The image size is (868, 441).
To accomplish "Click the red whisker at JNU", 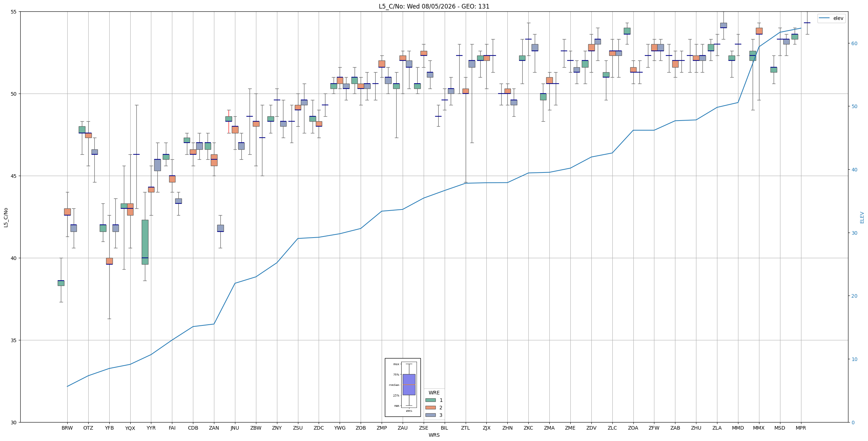I will pos(229,121).
